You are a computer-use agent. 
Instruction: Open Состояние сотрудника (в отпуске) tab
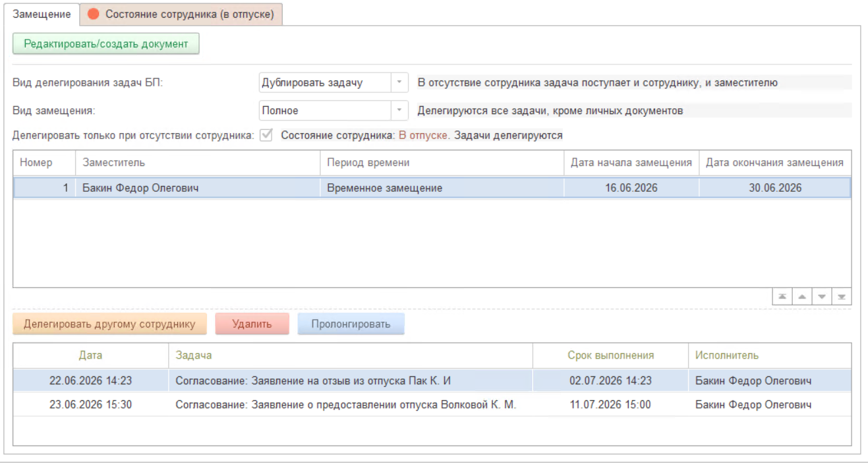[182, 14]
